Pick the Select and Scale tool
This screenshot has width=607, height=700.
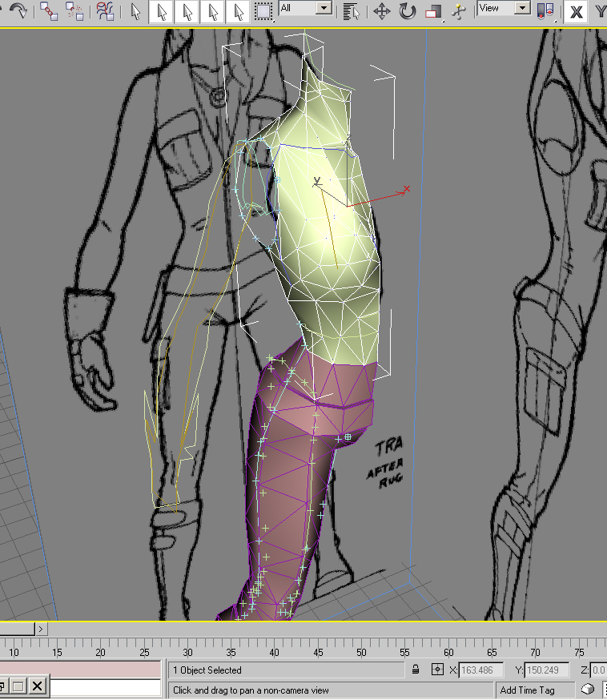coord(433,11)
